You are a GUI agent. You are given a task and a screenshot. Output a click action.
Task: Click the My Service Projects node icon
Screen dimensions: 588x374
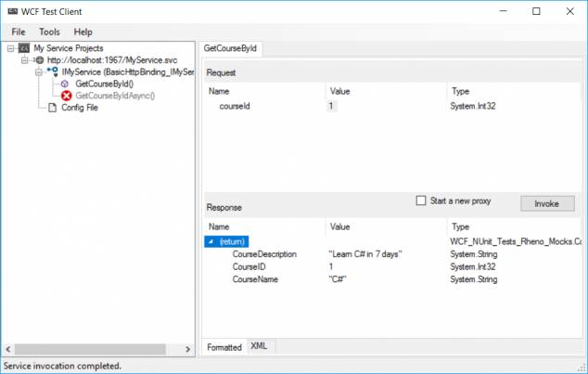point(24,48)
